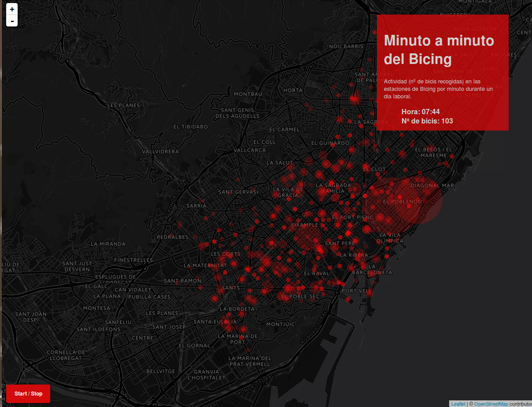Click the 'Nº de bicis: 103' counter

coord(427,121)
